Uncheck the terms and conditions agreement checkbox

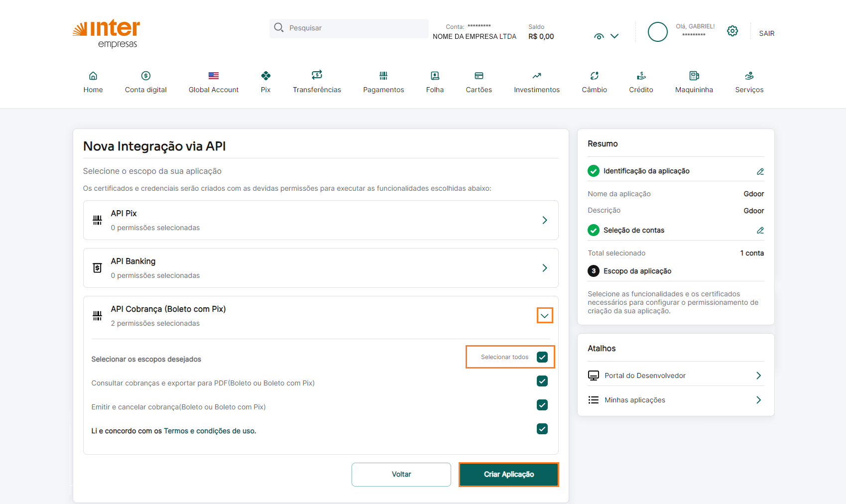[542, 428]
